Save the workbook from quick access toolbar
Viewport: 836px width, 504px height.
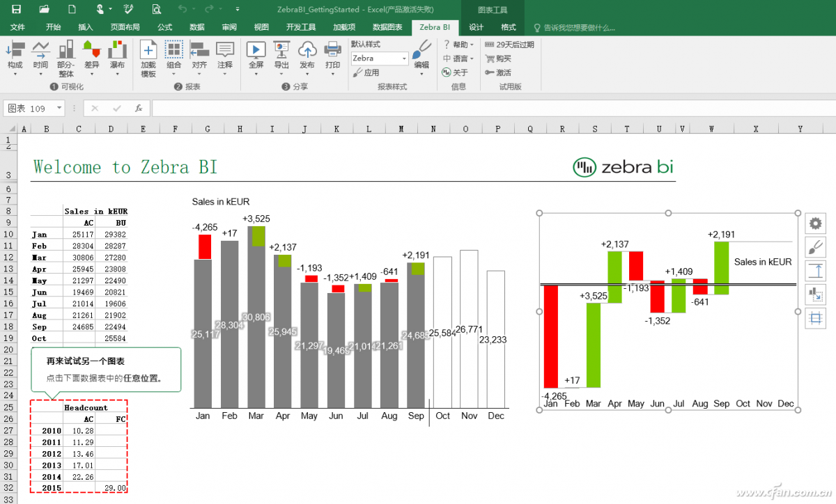[x=16, y=9]
